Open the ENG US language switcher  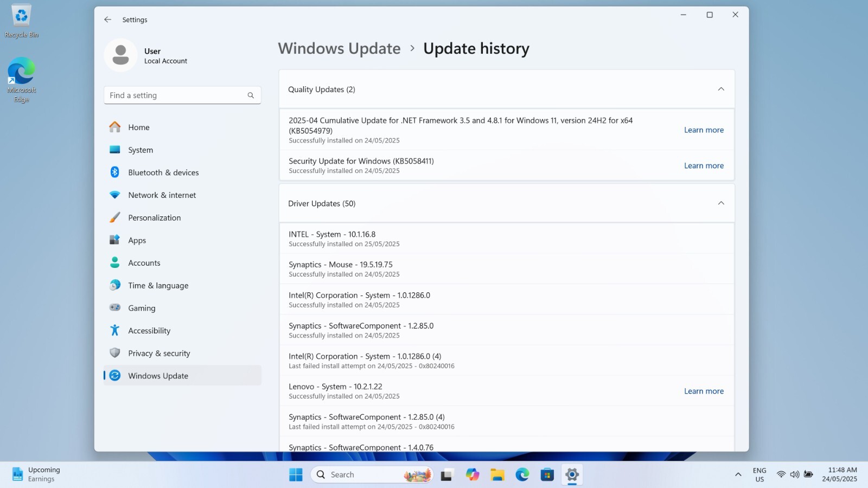click(759, 474)
